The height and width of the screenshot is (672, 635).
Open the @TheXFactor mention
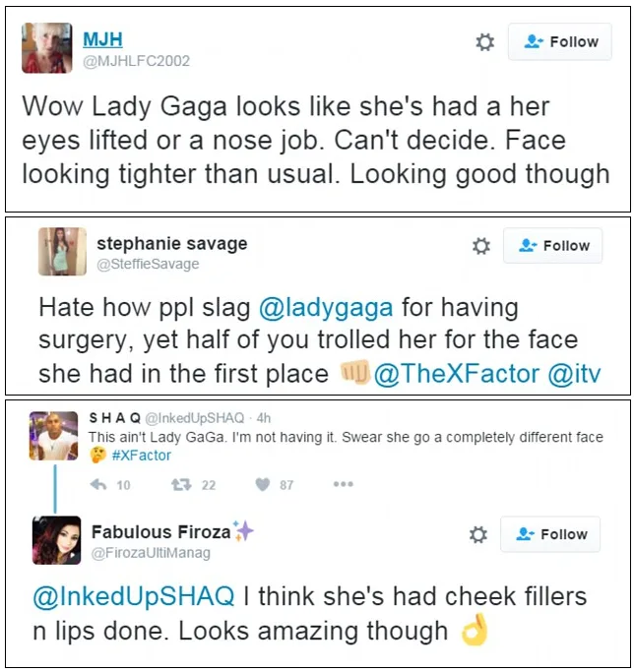pyautogui.click(x=456, y=374)
